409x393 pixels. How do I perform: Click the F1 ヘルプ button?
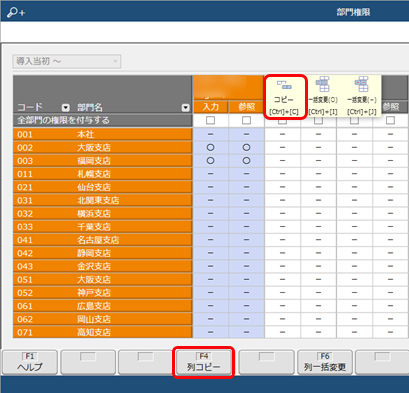tap(30, 362)
